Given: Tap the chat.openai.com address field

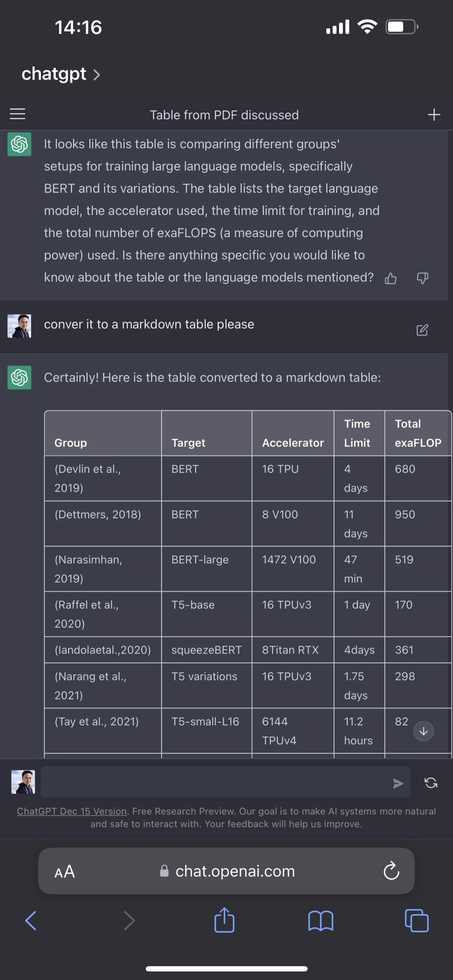Looking at the screenshot, I should tap(226, 871).
